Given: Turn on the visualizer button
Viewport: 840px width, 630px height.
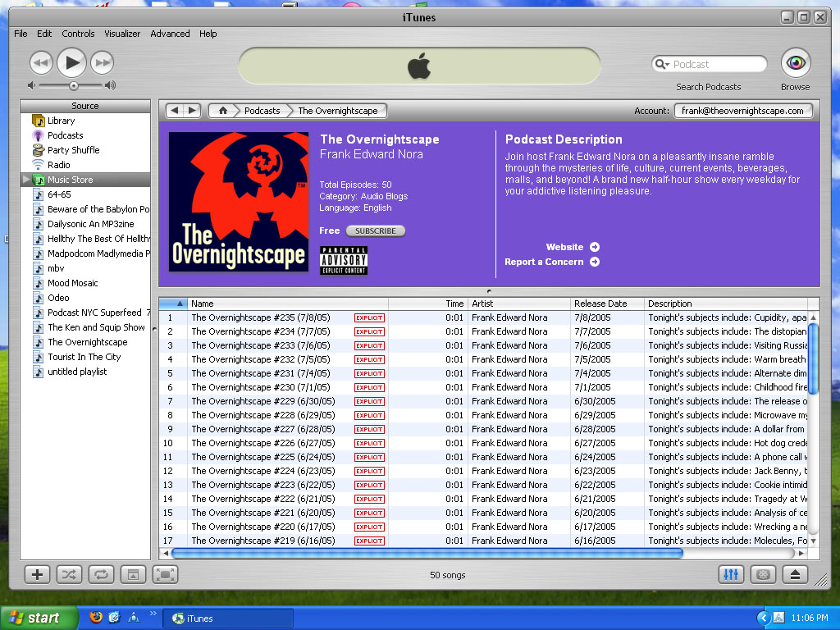Looking at the screenshot, I should pos(763,575).
